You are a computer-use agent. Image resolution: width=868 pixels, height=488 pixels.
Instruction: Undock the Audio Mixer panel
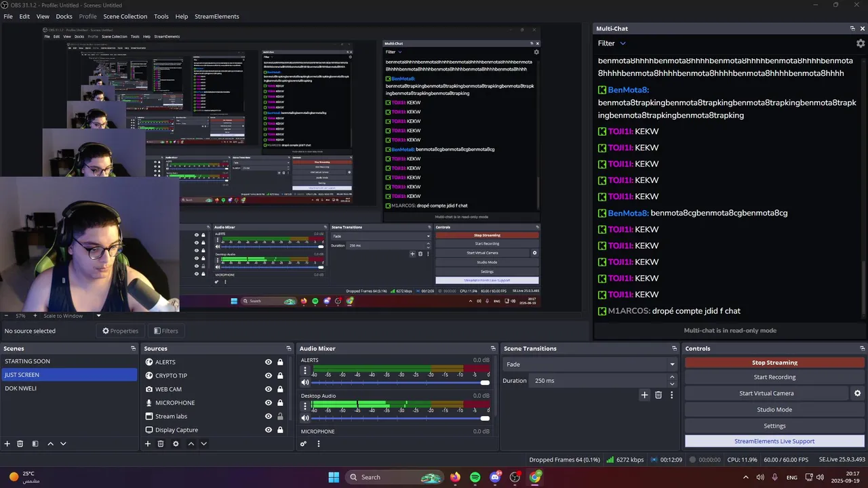(x=493, y=348)
